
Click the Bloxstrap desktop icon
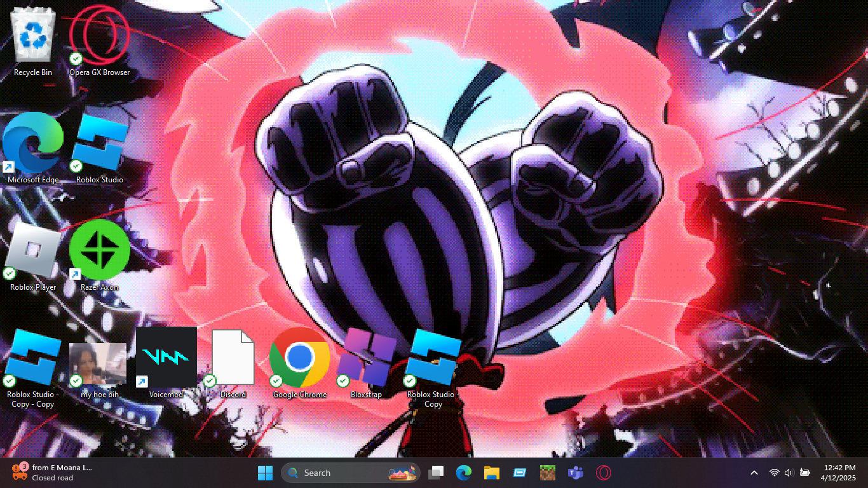367,363
